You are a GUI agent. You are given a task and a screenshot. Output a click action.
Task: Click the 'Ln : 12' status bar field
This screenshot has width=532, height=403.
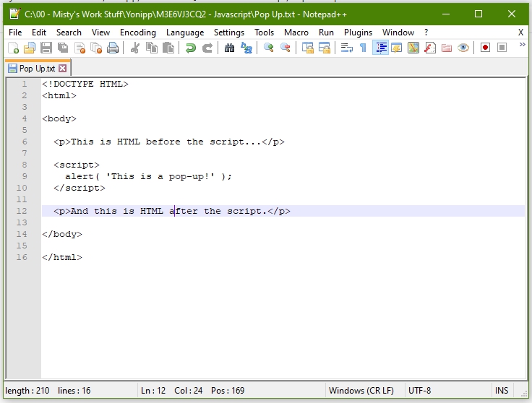153,391
